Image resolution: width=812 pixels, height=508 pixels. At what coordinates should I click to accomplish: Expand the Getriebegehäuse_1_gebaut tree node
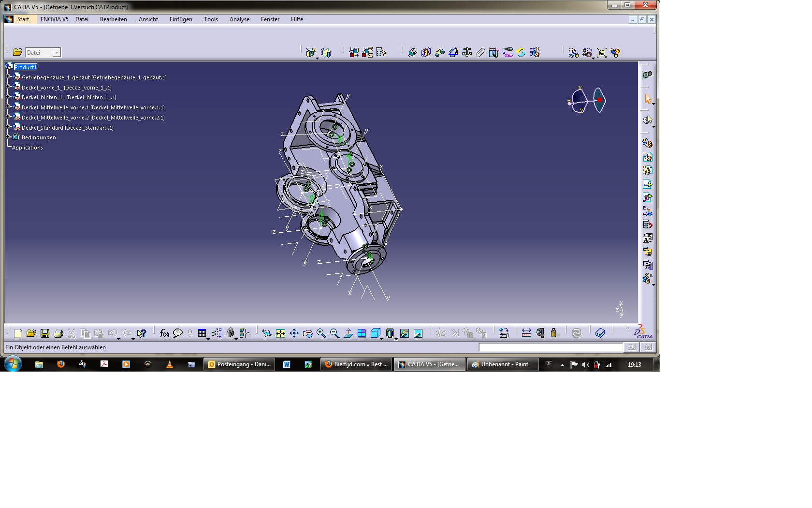tap(8, 77)
